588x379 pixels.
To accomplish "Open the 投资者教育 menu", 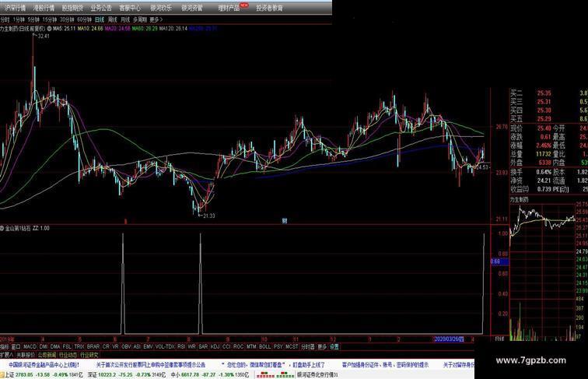I will pos(269,8).
